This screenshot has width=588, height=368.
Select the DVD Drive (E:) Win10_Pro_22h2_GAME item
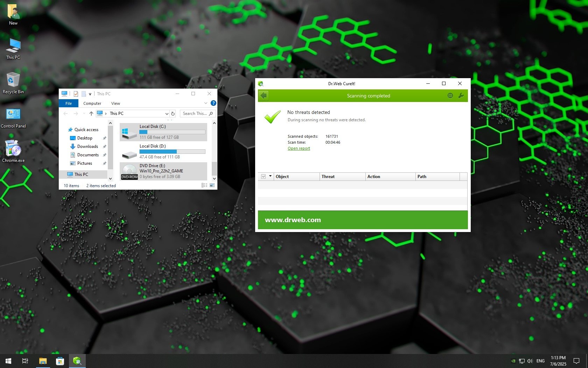pyautogui.click(x=163, y=171)
